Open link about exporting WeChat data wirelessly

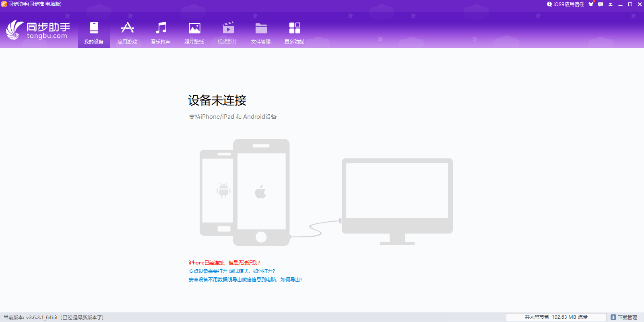246,280
